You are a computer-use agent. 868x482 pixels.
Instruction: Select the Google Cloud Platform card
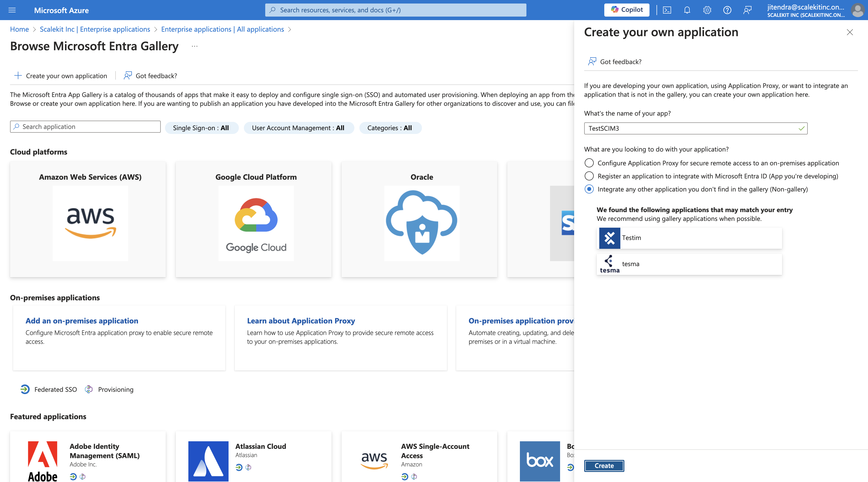tap(253, 219)
